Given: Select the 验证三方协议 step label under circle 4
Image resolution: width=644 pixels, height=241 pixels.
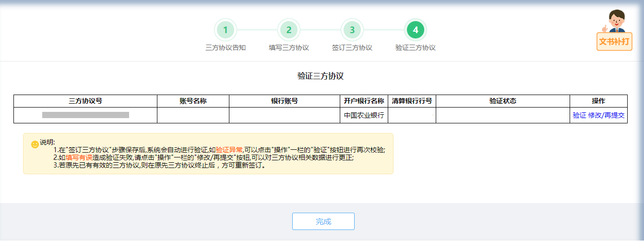Looking at the screenshot, I should click(416, 48).
